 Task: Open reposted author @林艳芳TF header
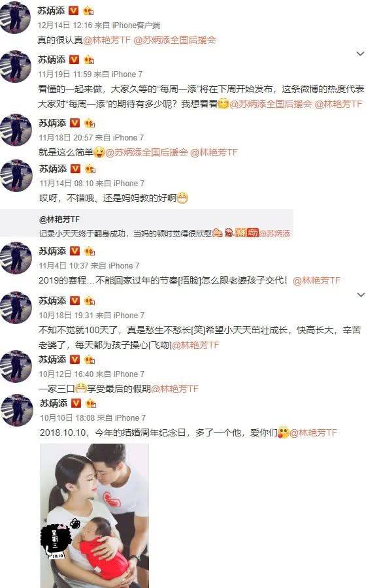pos(59,220)
